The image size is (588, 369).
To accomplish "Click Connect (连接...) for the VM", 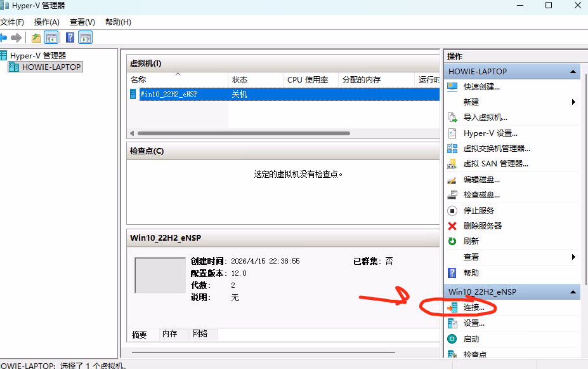I will tap(474, 308).
